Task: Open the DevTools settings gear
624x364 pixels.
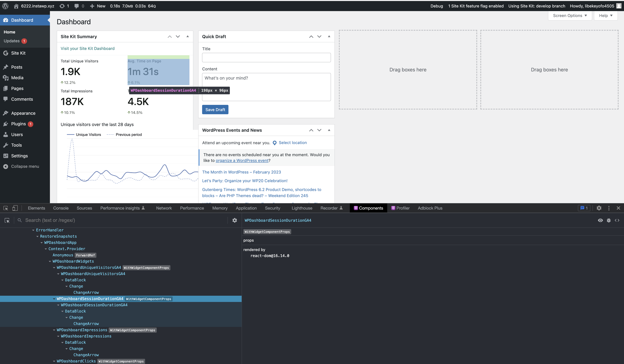Action: [x=599, y=208]
